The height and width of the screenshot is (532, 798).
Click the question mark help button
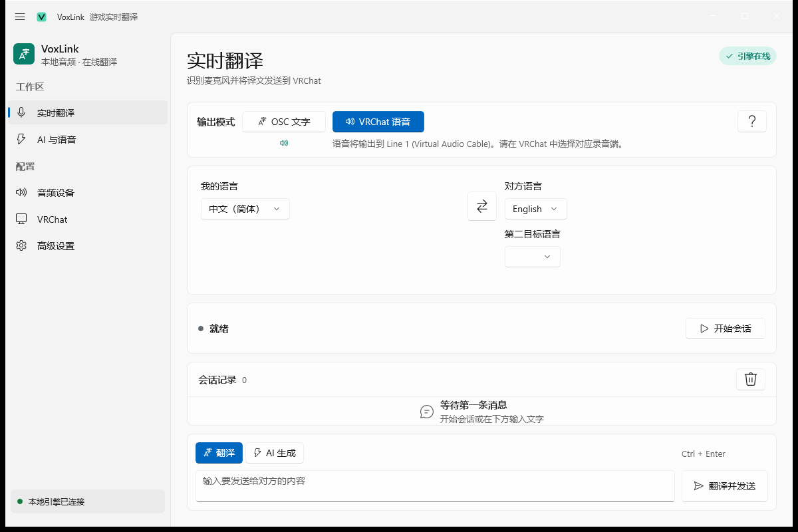pyautogui.click(x=752, y=121)
